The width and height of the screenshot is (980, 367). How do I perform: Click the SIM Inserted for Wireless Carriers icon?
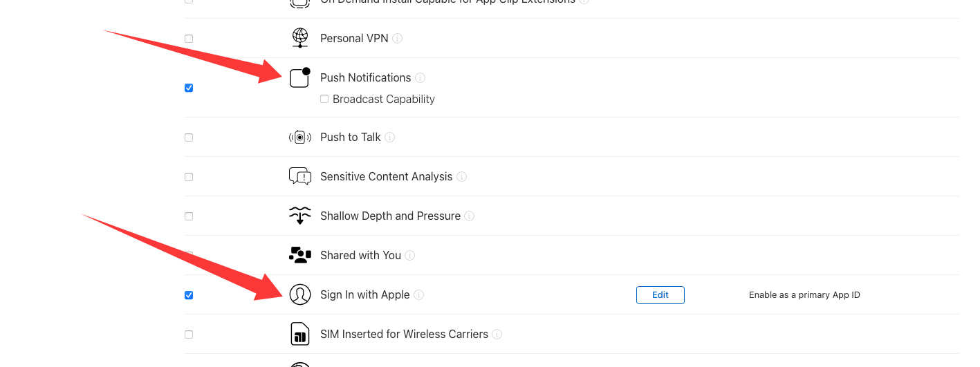click(x=299, y=334)
